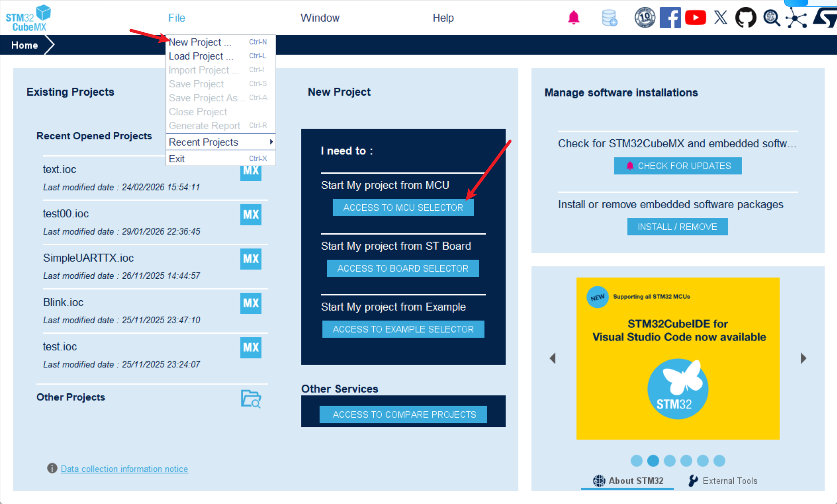
Task: Open the ST community network icon
Action: (796, 18)
